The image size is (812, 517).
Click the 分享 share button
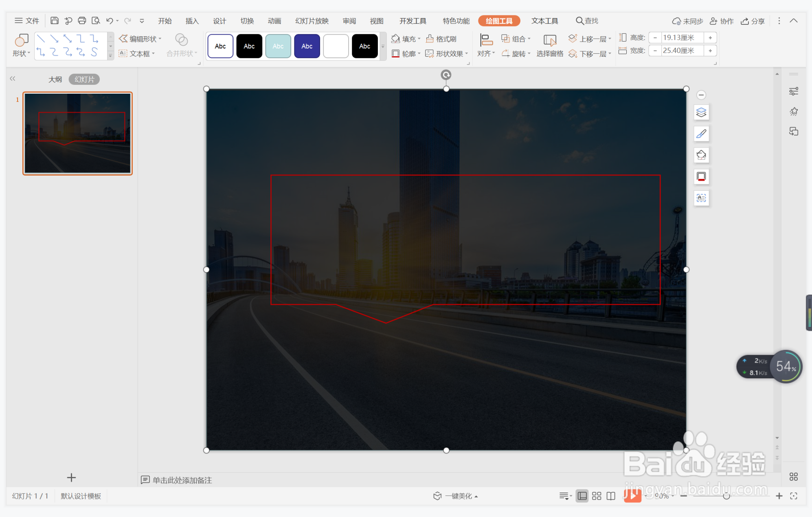point(753,21)
